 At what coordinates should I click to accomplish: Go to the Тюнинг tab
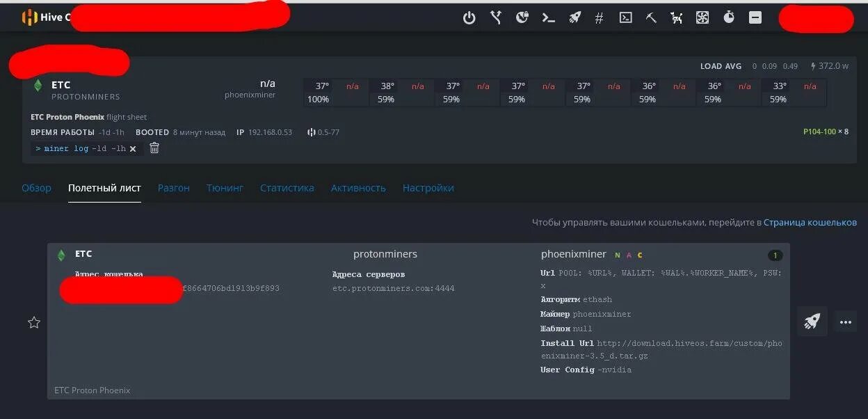pyautogui.click(x=225, y=188)
